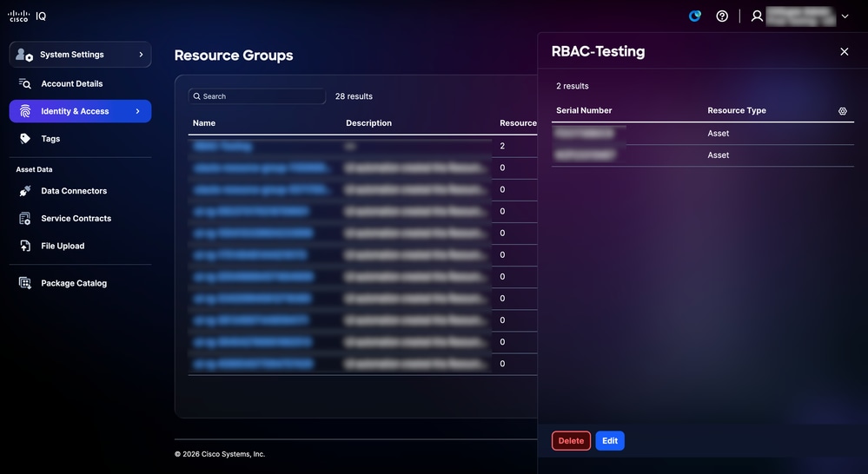868x474 pixels.
Task: Click the second Asset row type
Action: coord(718,155)
